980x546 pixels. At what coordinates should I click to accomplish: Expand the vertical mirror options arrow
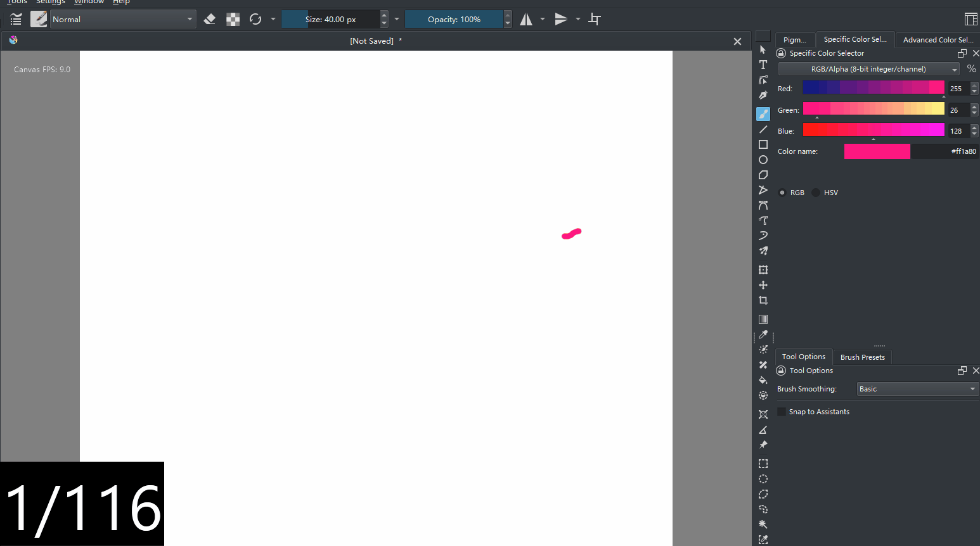(x=578, y=19)
